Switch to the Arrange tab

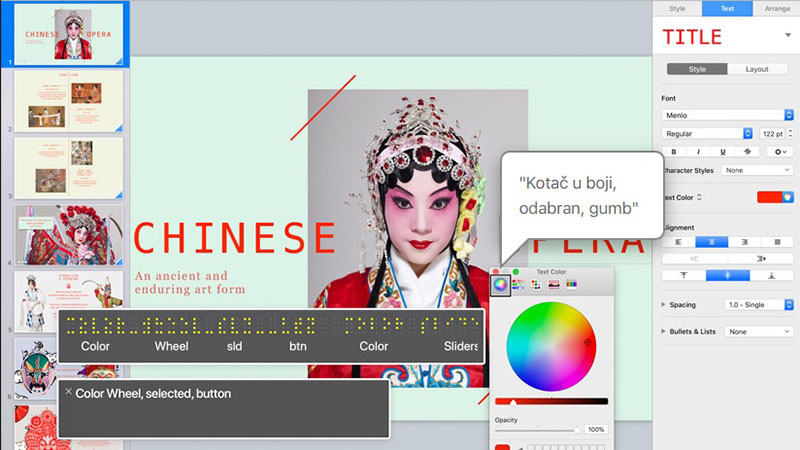coord(776,8)
